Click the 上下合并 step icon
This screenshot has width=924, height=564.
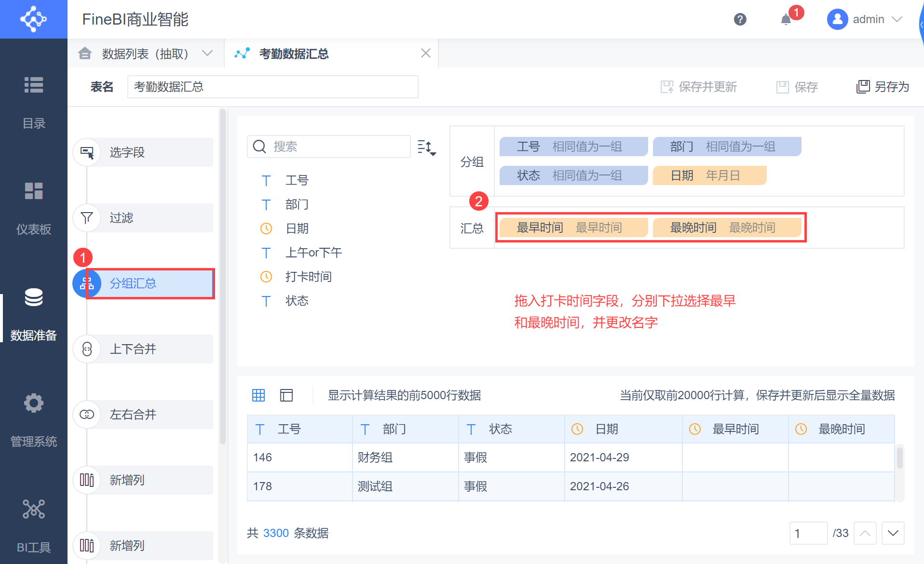click(87, 349)
